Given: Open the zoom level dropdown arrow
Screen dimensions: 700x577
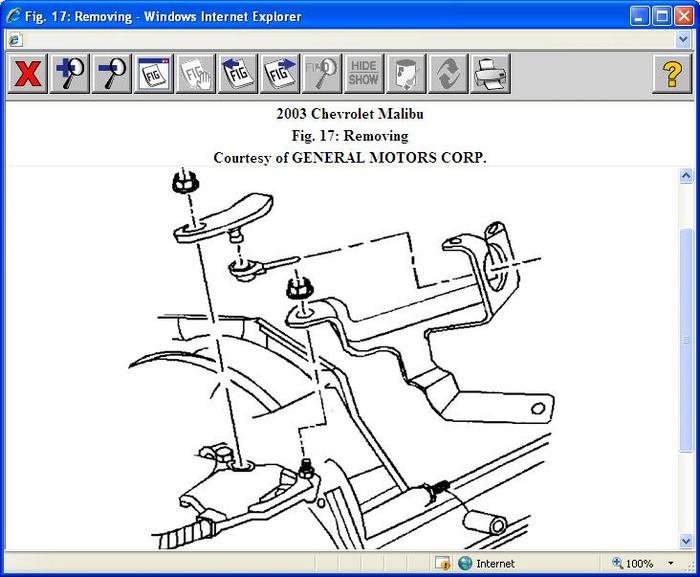Looking at the screenshot, I should coord(671,563).
